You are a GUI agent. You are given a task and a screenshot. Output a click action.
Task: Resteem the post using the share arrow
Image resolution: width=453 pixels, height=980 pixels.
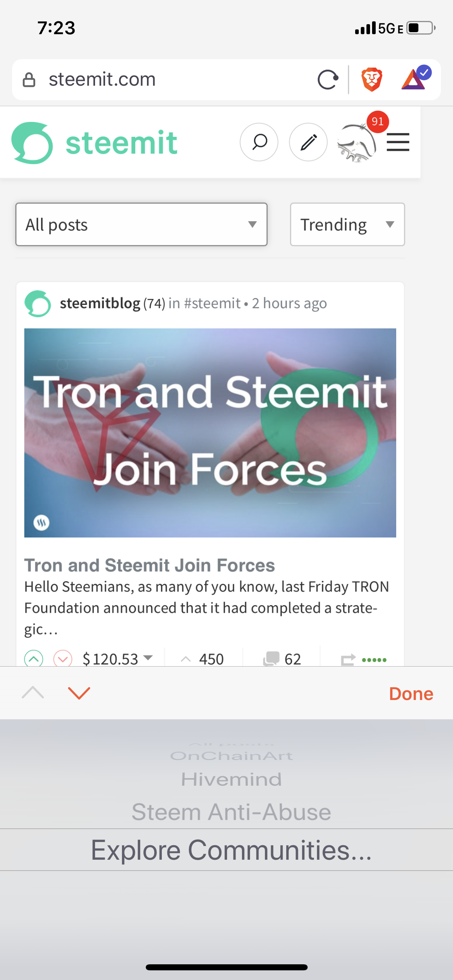(348, 659)
